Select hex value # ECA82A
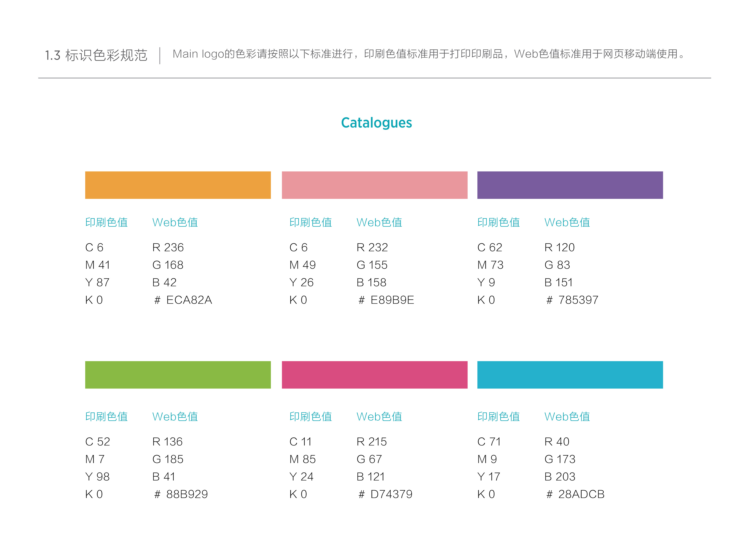747x560 pixels. pos(183,300)
